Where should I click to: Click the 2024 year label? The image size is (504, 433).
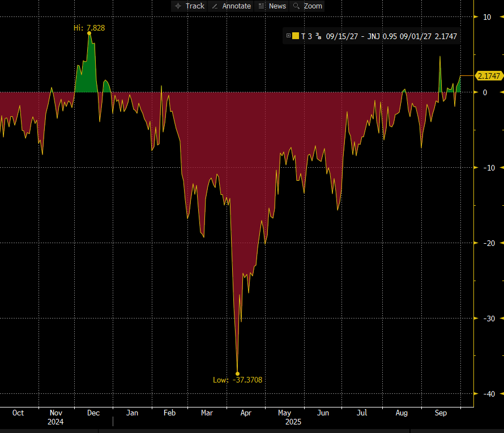pyautogui.click(x=55, y=422)
